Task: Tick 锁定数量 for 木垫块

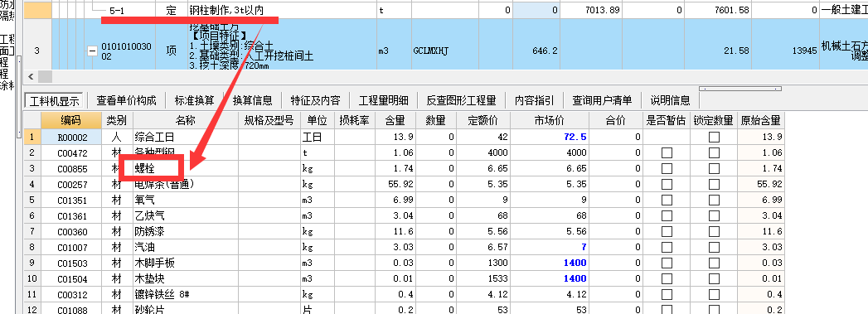Action: pos(714,278)
